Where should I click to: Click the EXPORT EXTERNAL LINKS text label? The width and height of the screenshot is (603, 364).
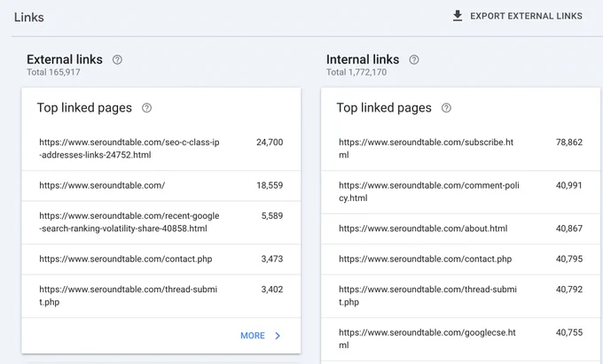(x=526, y=16)
